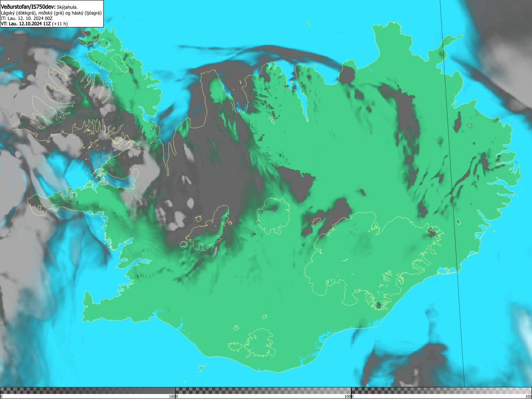Click the legend line "Lágský (dökkgrá), miðský (grá) og háský (ljósgrá)"
This screenshot has height=399, width=532.
51,13
